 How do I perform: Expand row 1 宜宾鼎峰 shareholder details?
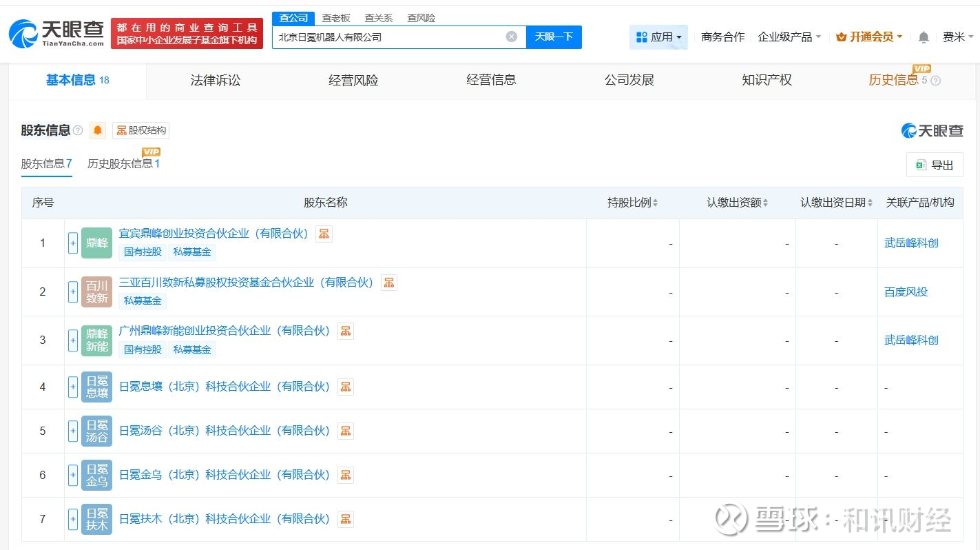point(73,243)
